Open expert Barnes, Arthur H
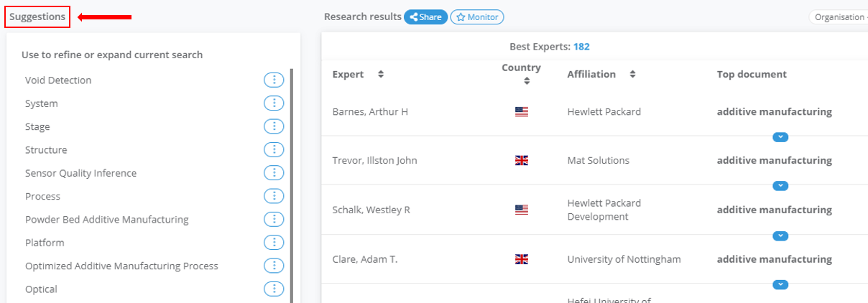868x303 pixels. (x=370, y=112)
